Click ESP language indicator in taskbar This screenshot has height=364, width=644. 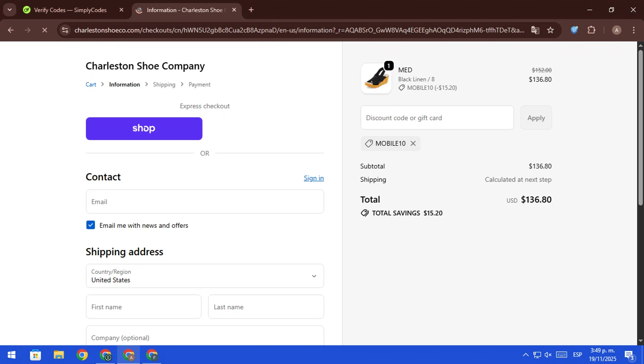point(577,355)
